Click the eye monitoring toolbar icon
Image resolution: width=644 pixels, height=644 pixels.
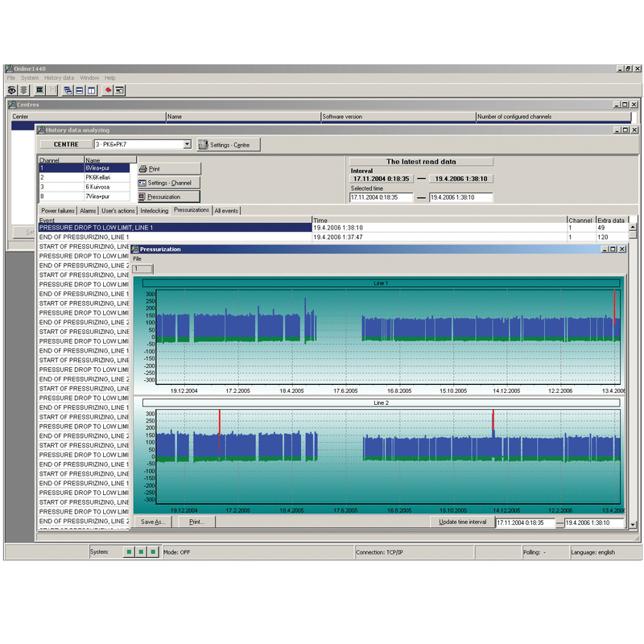[12, 90]
